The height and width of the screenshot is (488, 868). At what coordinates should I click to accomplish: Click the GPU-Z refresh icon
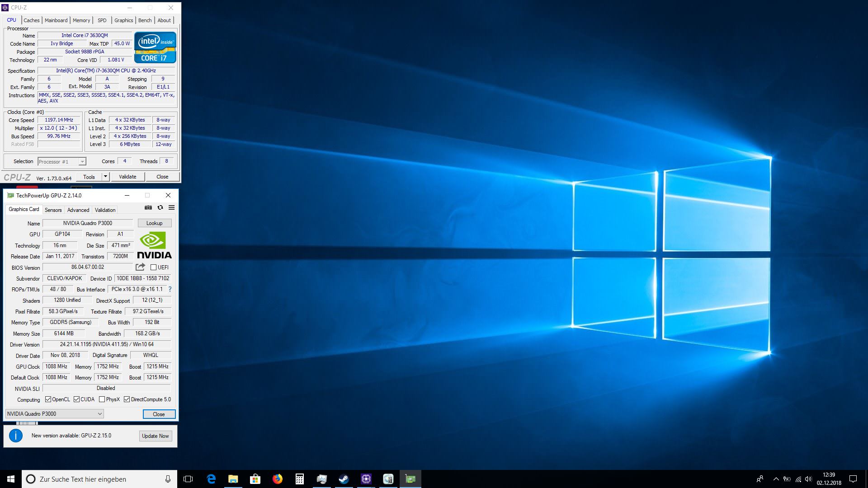(160, 207)
